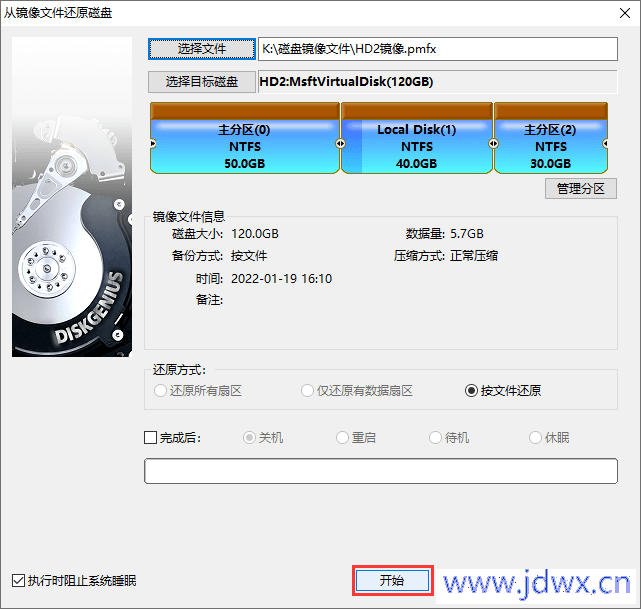This screenshot has height=609, width=641.
Task: Click the 开始 button to start restore
Action: (392, 580)
